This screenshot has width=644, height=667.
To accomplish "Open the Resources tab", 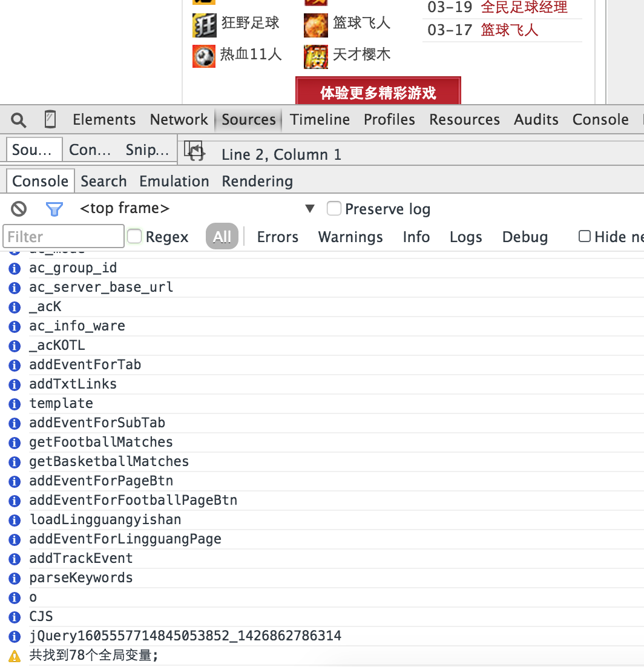I will [464, 119].
